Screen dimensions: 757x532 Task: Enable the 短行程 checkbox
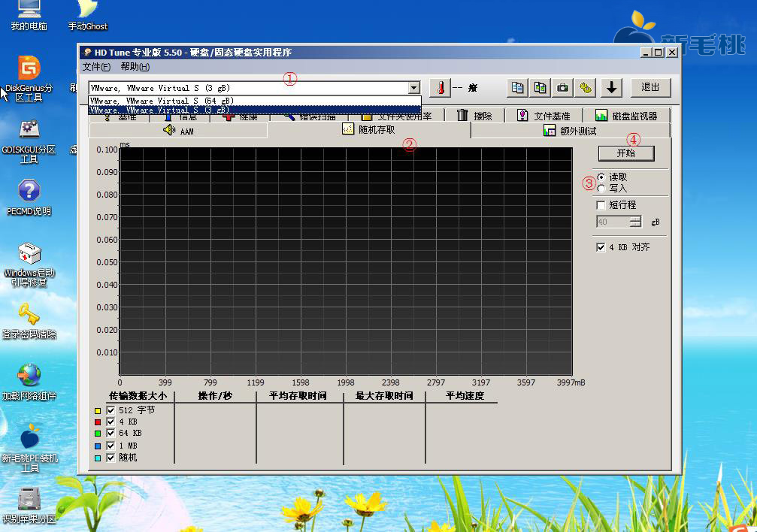601,205
